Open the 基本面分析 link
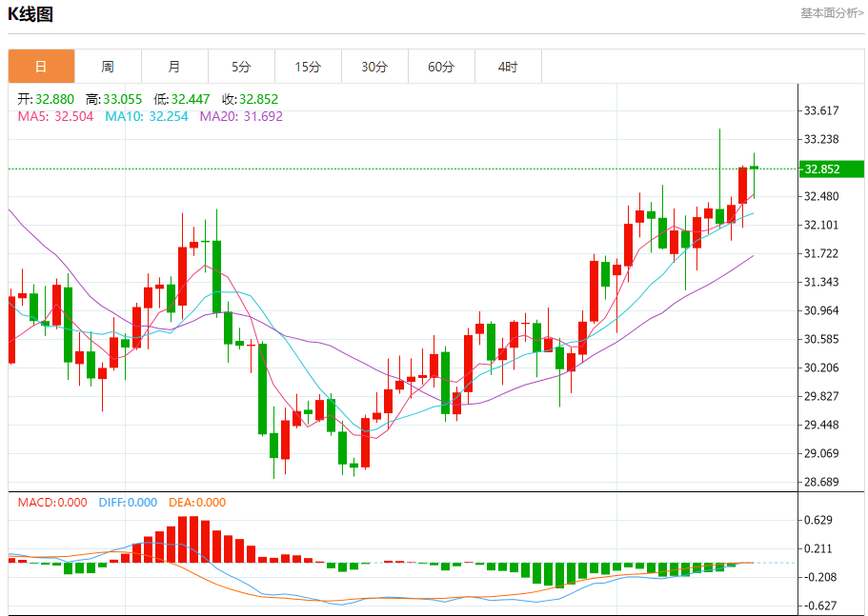868x616 pixels. (832, 13)
